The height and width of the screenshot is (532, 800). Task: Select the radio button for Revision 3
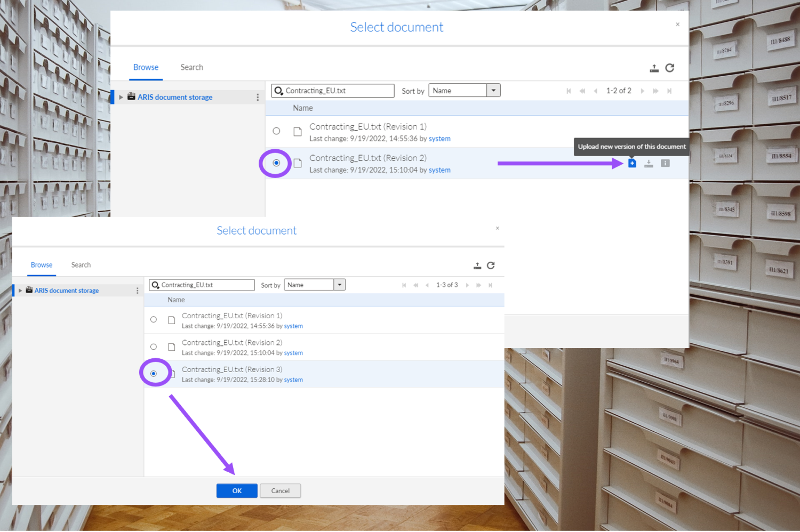(x=154, y=373)
